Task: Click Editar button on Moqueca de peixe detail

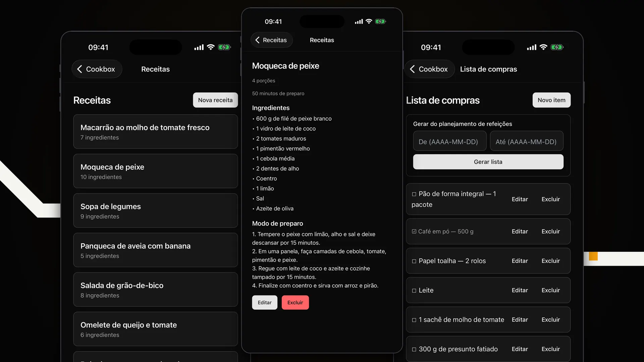Action: (265, 302)
